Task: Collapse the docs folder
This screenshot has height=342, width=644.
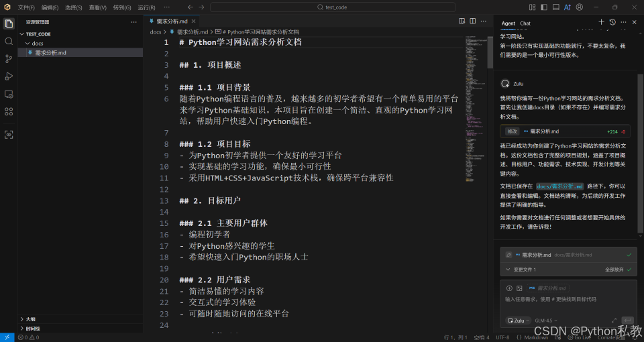Action: (x=35, y=43)
